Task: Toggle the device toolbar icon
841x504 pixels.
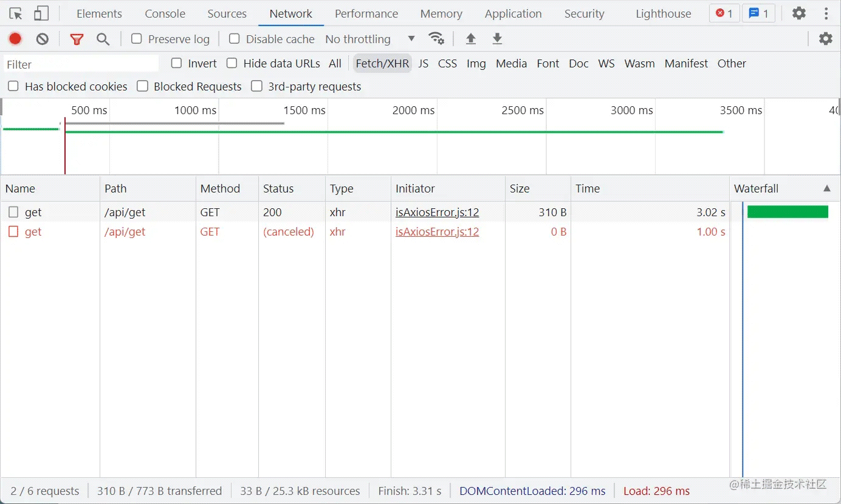Action: (x=41, y=13)
